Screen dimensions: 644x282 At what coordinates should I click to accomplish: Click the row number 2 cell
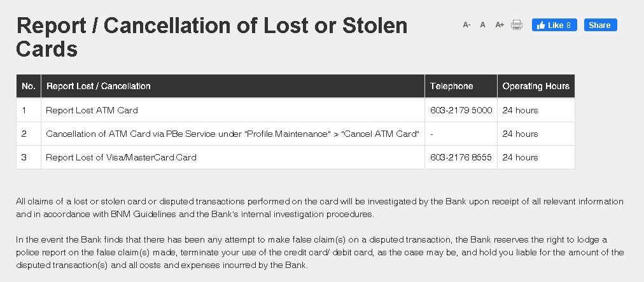click(29, 134)
